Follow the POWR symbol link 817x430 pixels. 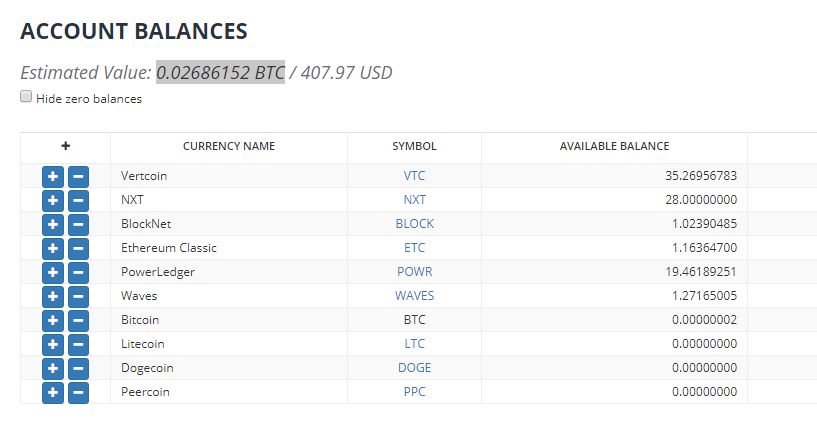pos(414,272)
